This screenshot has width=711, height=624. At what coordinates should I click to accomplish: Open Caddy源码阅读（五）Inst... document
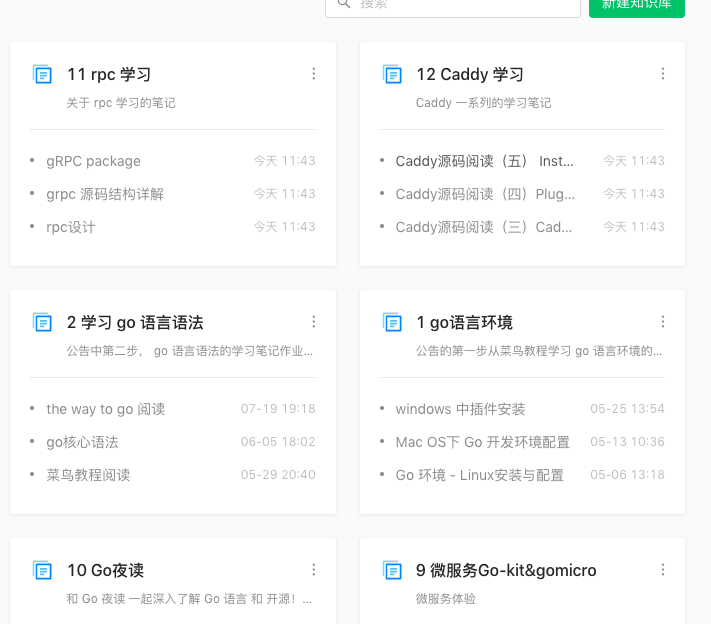coord(484,161)
